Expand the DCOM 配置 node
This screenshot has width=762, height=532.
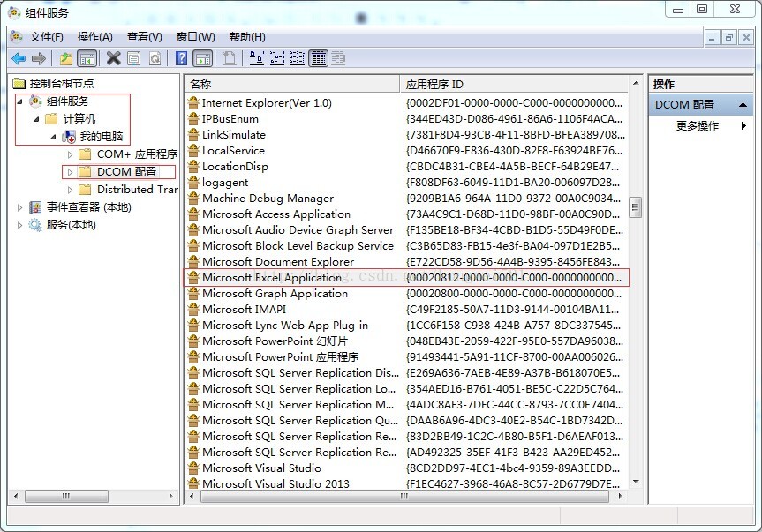(x=70, y=172)
